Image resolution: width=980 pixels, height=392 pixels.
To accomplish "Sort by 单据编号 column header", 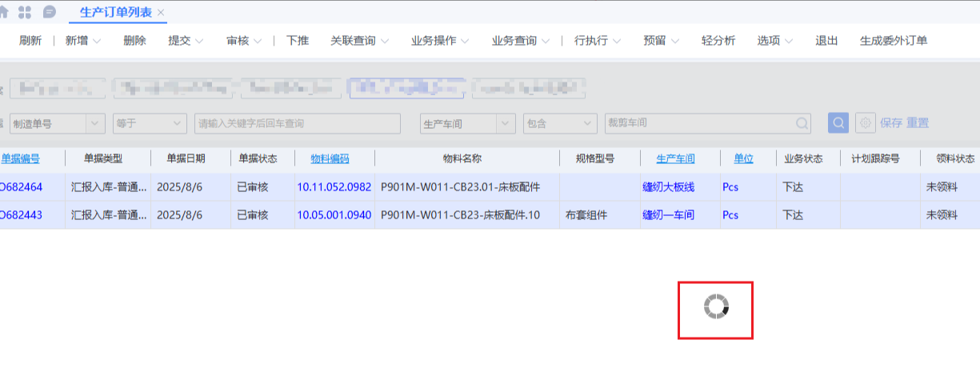I will pyautogui.click(x=20, y=158).
